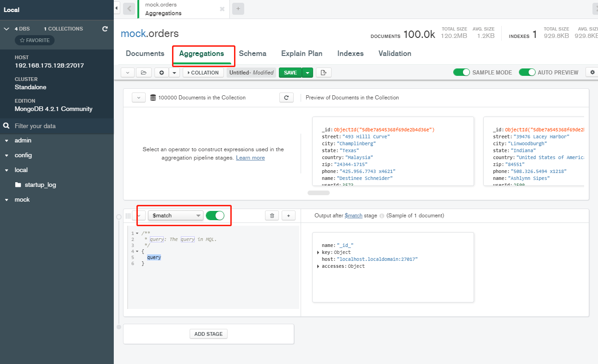This screenshot has width=598, height=364.
Task: Click inside the $match stage code editor
Action: 213,267
